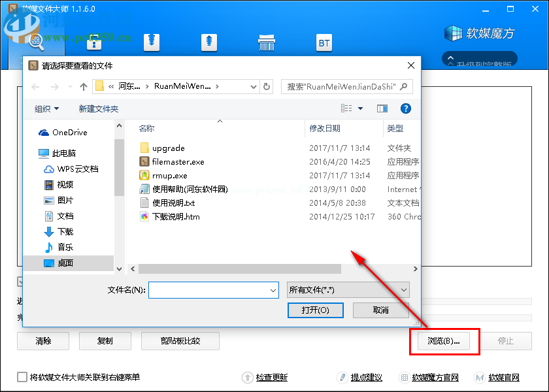The height and width of the screenshot is (392, 549).
Task: Open the BT download tool
Action: pyautogui.click(x=324, y=41)
